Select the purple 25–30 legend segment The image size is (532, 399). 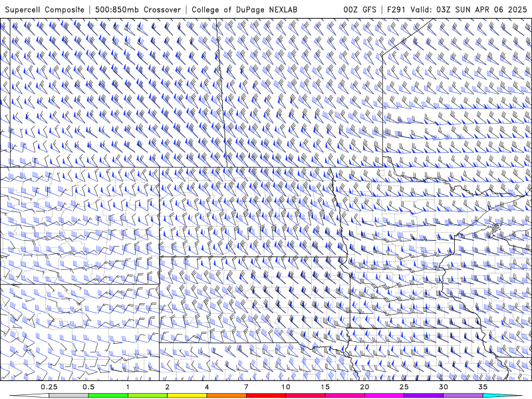(424, 396)
